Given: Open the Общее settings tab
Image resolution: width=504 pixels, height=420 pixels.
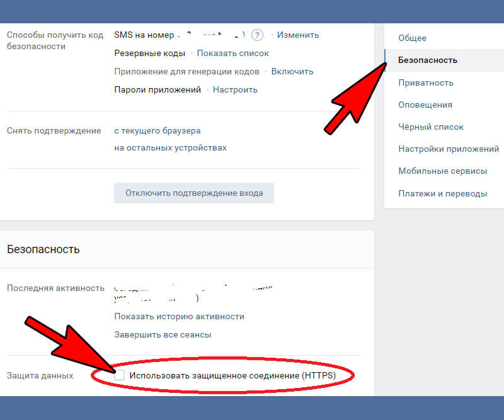Looking at the screenshot, I should pyautogui.click(x=412, y=38).
